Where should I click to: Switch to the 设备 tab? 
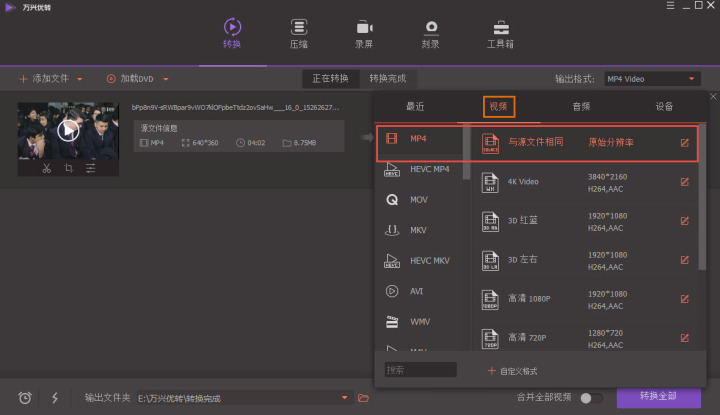(x=664, y=107)
